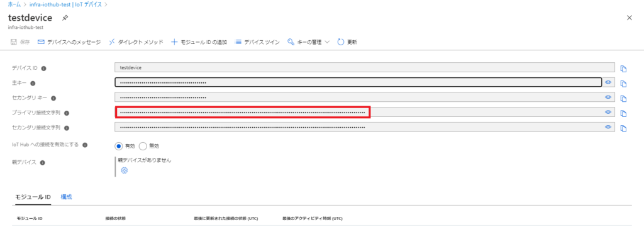Click the デバイス ID info icon
The height and width of the screenshot is (232, 644).
43,69
